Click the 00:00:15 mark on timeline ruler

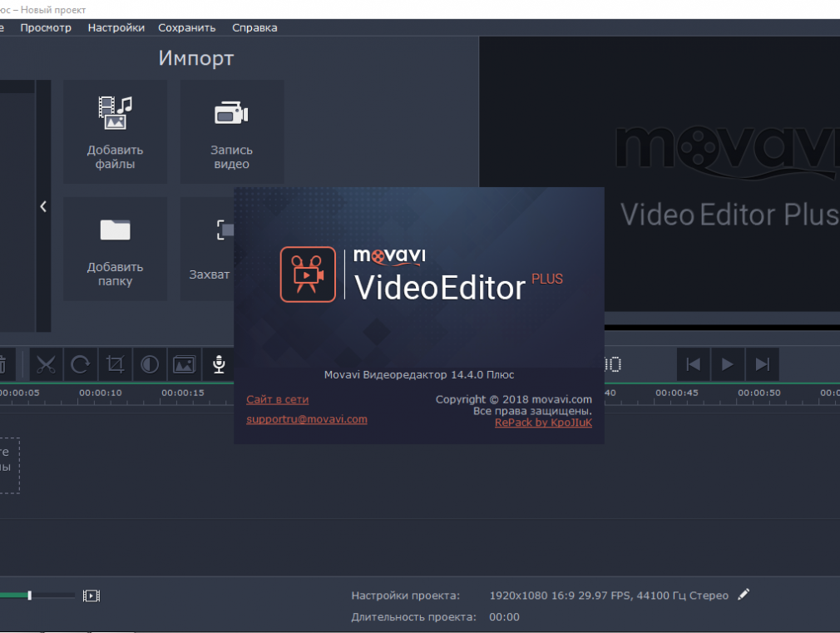[x=183, y=393]
